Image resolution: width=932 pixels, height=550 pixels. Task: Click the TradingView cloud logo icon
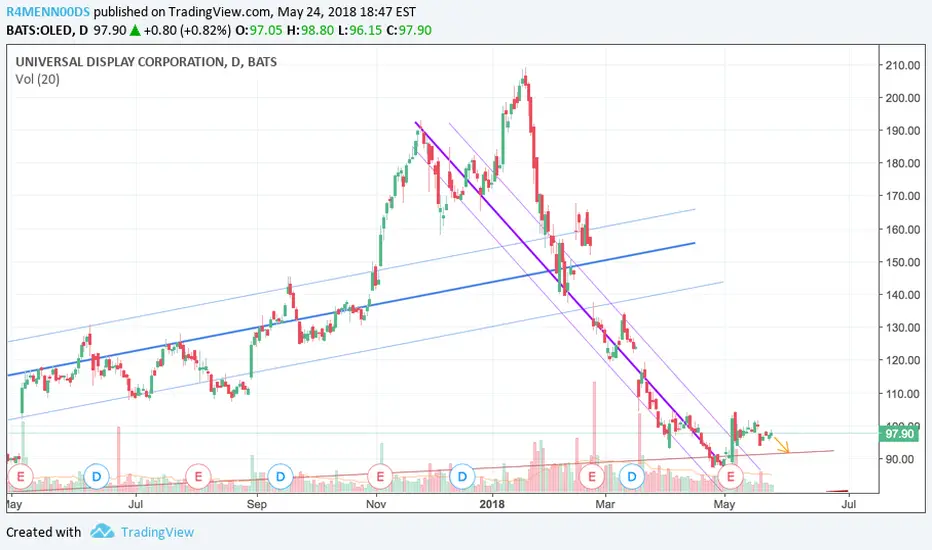(x=102, y=531)
